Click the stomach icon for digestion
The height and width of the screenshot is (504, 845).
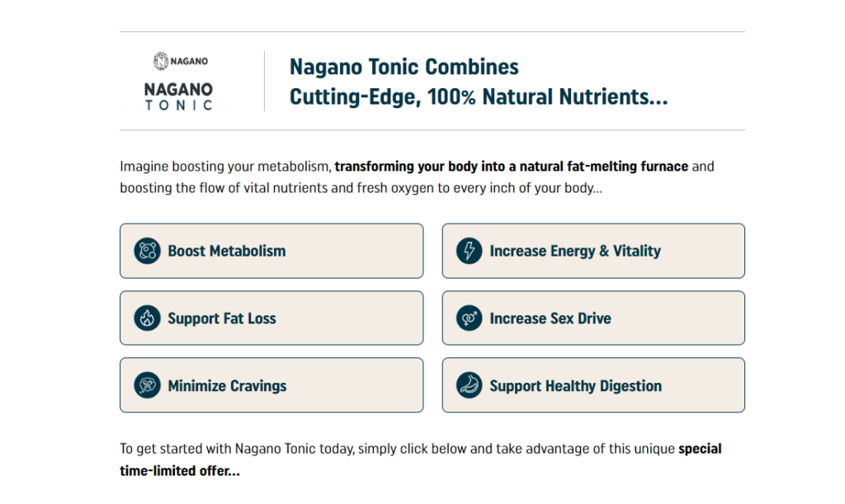[x=469, y=385]
